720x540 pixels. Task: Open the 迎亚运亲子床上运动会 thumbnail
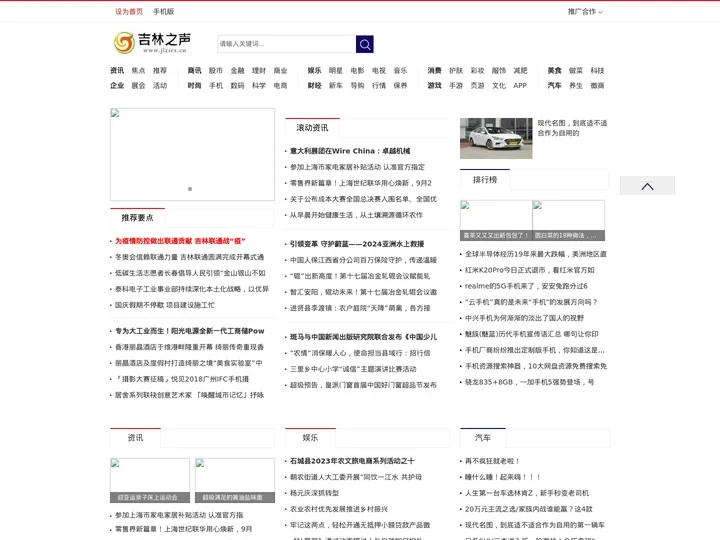pos(150,480)
